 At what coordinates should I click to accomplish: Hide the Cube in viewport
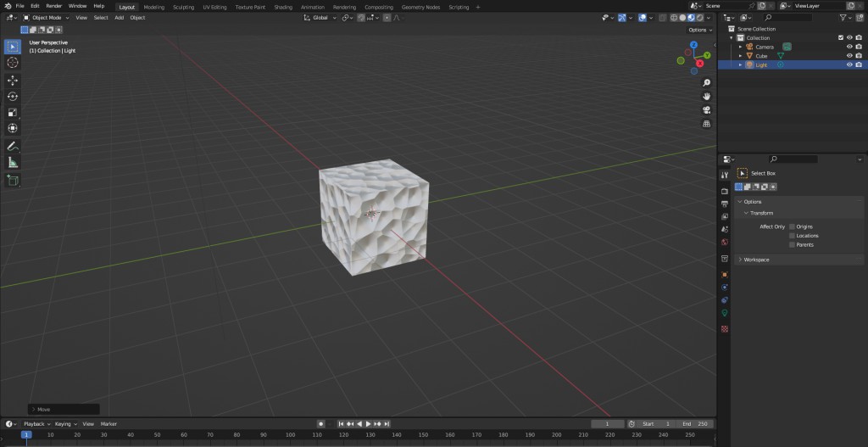coord(849,56)
